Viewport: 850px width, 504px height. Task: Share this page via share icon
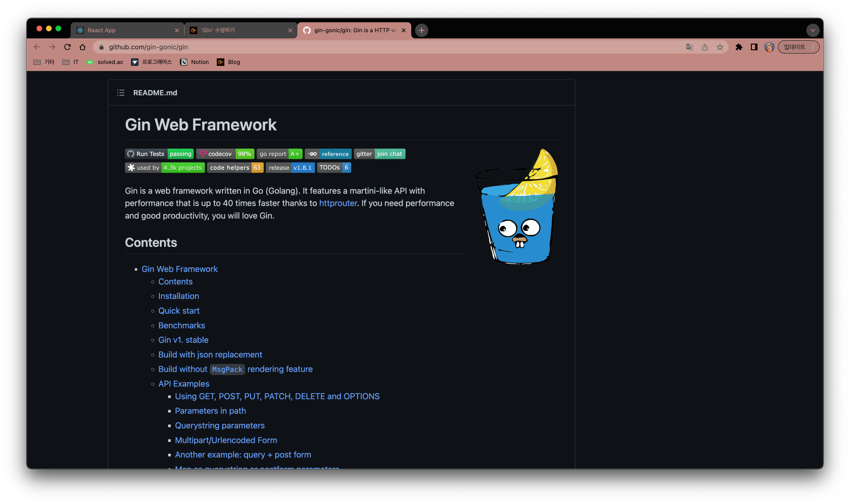705,47
